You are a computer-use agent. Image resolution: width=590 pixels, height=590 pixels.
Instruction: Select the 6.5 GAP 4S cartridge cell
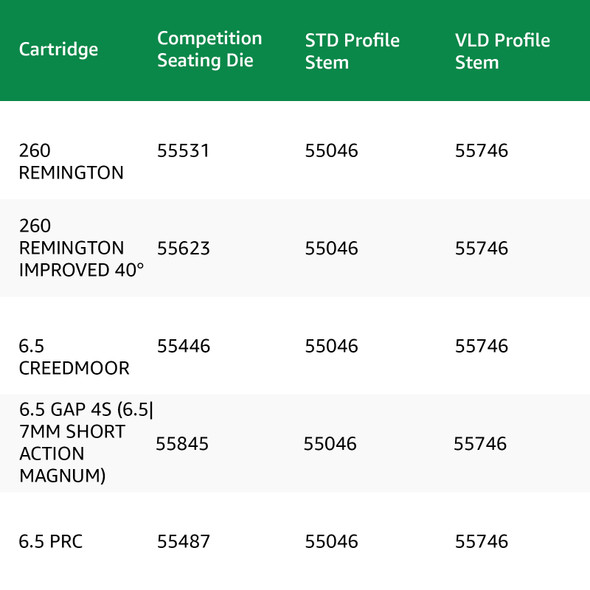point(86,442)
